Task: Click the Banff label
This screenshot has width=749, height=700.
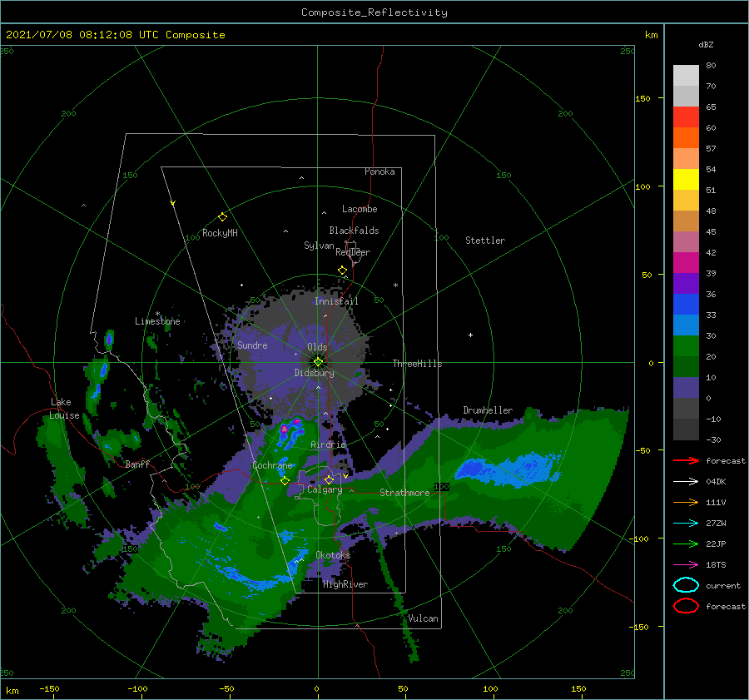Action: (x=137, y=464)
